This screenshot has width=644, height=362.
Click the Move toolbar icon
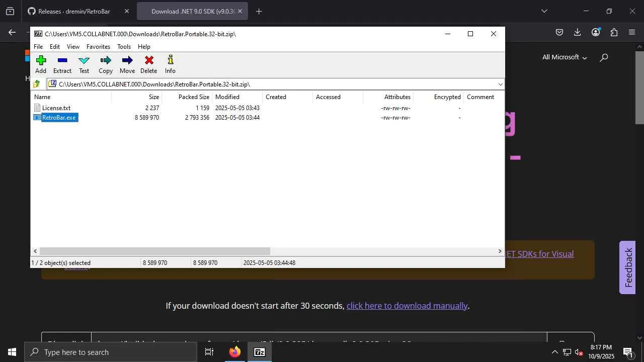[x=127, y=60]
